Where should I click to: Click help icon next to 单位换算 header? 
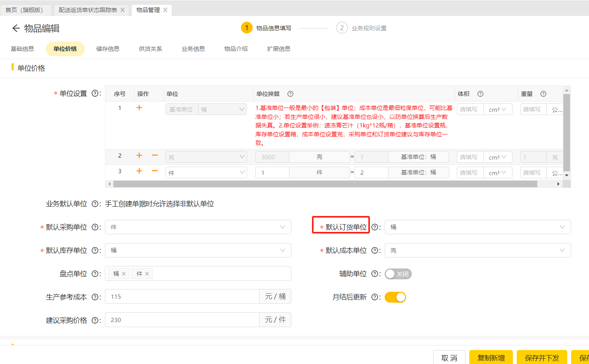pyautogui.click(x=290, y=94)
